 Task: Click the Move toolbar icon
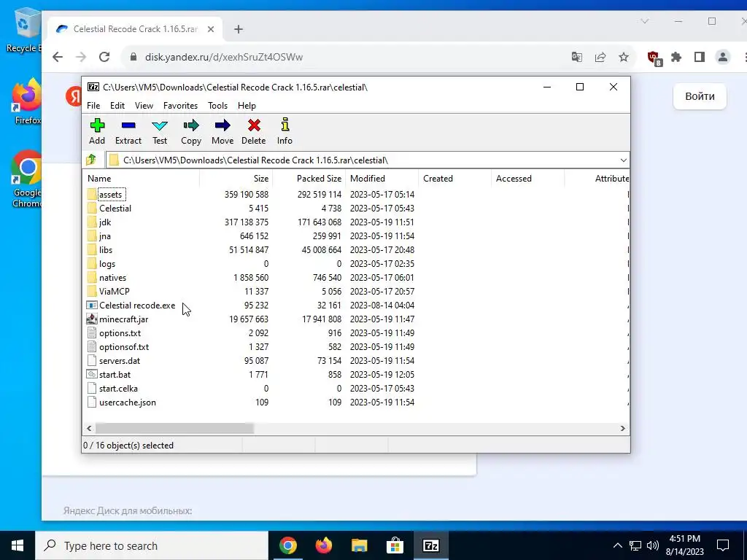coord(222,125)
